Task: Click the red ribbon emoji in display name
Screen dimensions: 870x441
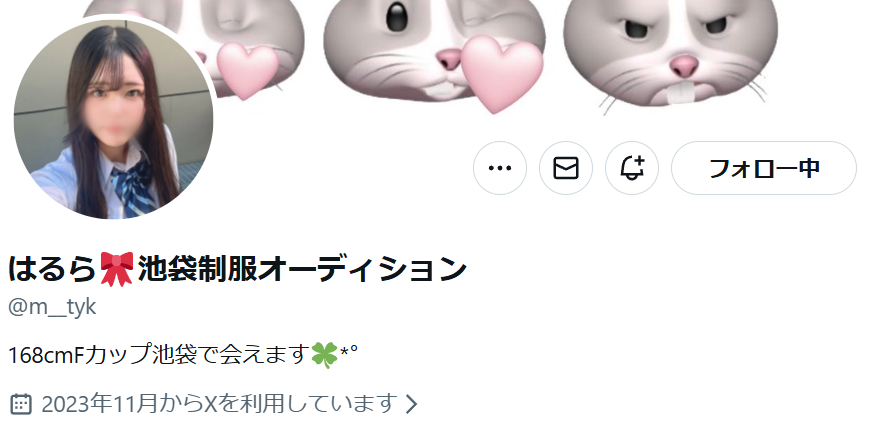Action: pyautogui.click(x=117, y=269)
